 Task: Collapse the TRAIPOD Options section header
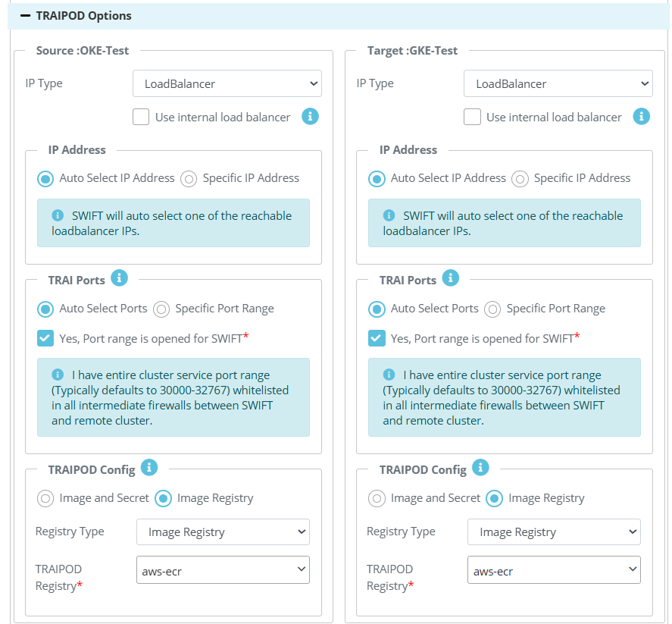coord(338,16)
